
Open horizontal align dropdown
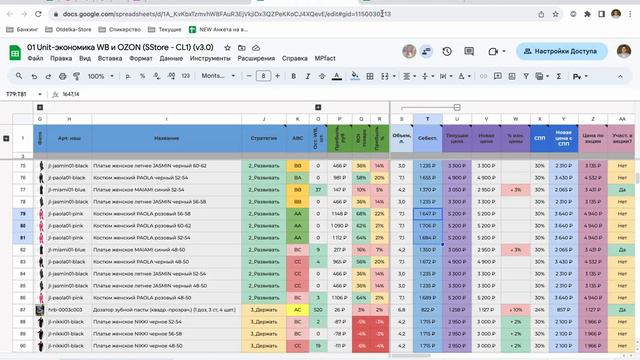pyautogui.click(x=409, y=76)
